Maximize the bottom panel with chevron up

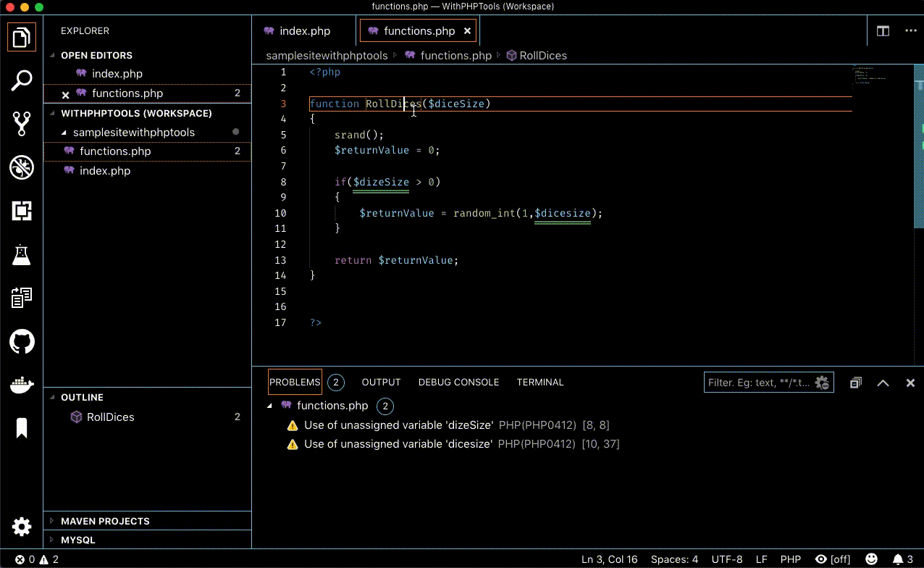point(883,383)
